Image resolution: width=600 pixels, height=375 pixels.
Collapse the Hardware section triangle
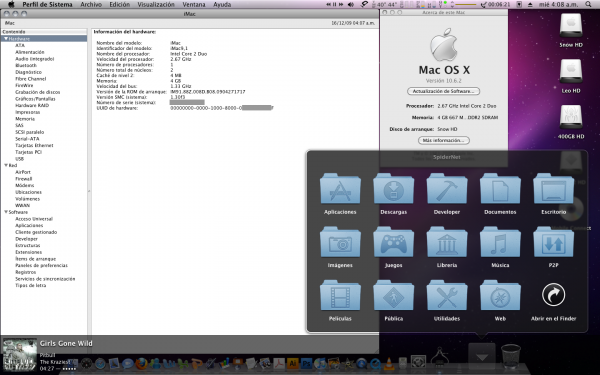click(x=6, y=39)
